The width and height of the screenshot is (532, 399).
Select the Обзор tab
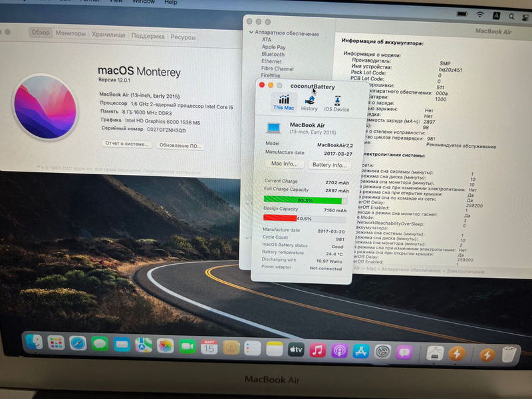[x=41, y=33]
